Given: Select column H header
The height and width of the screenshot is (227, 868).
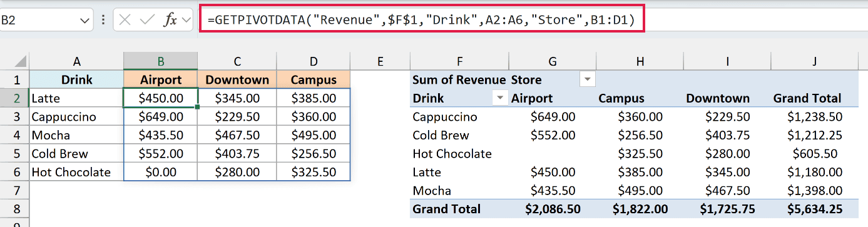Looking at the screenshot, I should pyautogui.click(x=640, y=61).
